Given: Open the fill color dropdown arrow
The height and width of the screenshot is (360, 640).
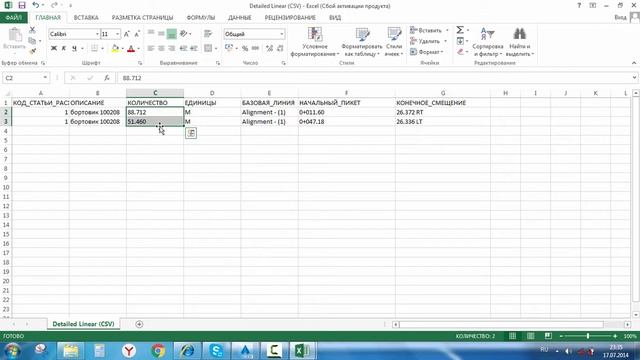Looking at the screenshot, I should coord(122,49).
